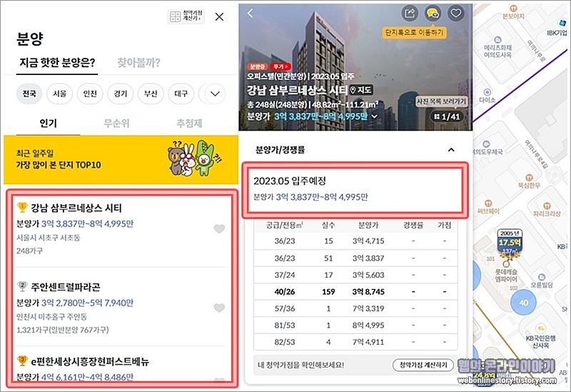The width and height of the screenshot is (571, 392).
Task: Open e편한세상시흥장현퍼스트베뉴 list entry
Action: [x=120, y=368]
